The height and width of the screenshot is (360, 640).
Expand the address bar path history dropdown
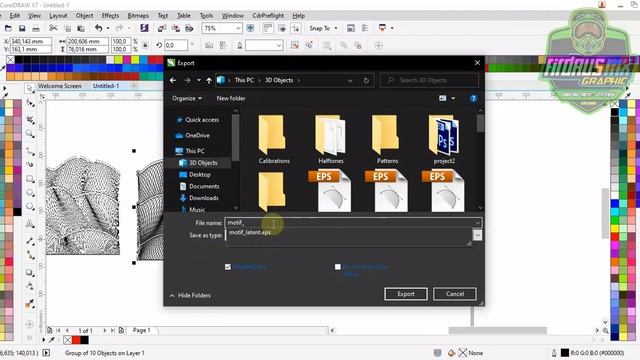click(x=350, y=80)
